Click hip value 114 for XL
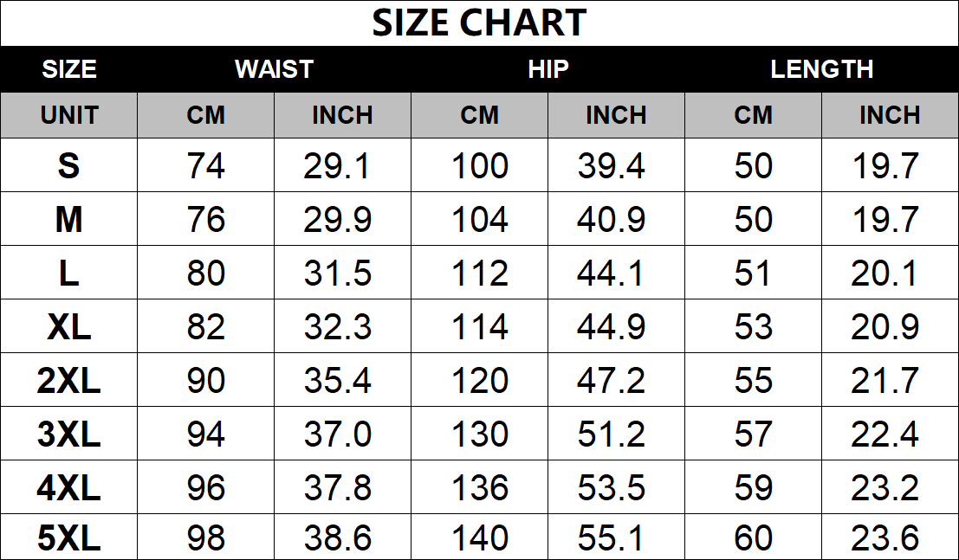959x560 pixels. pos(480,326)
